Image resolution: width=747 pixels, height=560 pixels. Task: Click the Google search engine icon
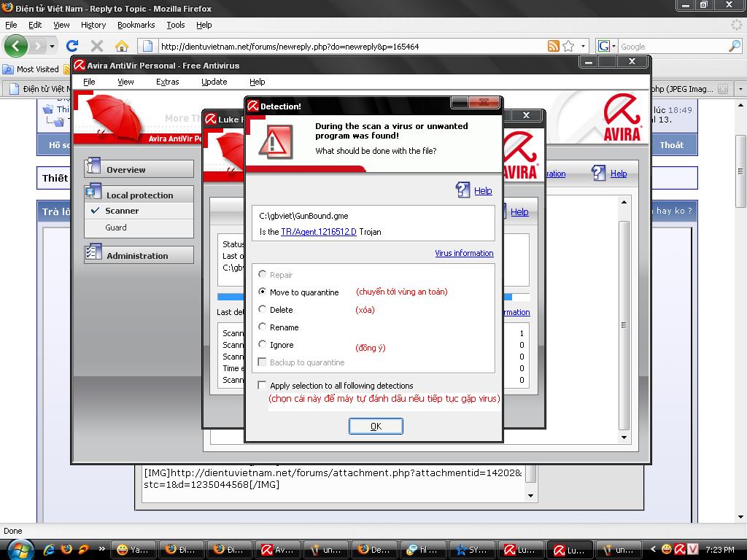tap(603, 46)
